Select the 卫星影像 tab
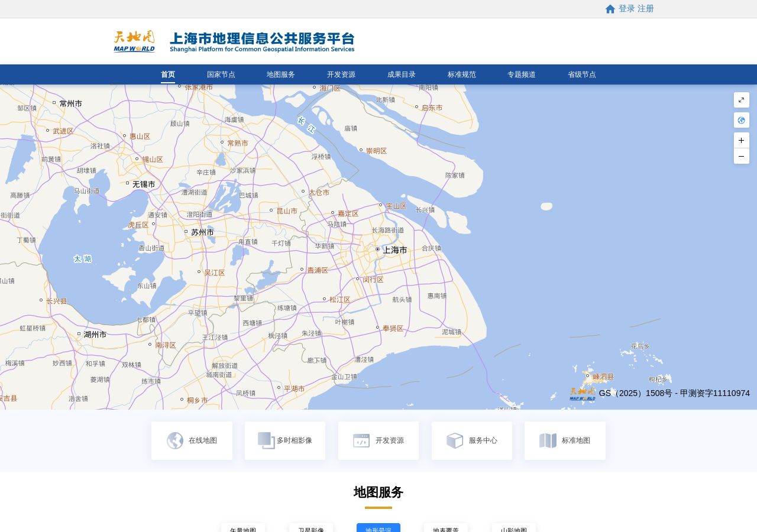The image size is (757, 532). [311, 528]
